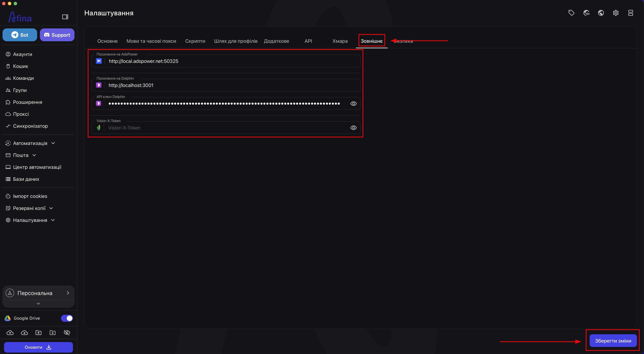Image resolution: width=644 pixels, height=354 pixels.
Task: Click AdsPower logo icon in link field
Action: click(99, 61)
